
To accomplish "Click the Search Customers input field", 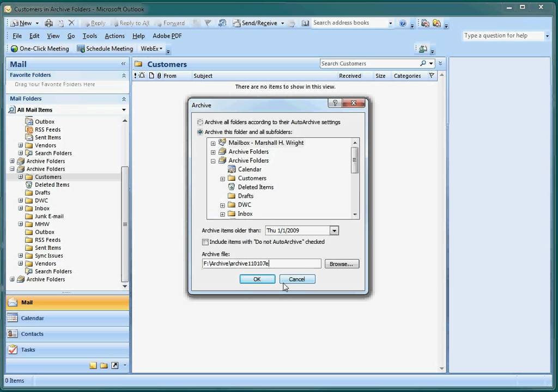I will tap(369, 63).
